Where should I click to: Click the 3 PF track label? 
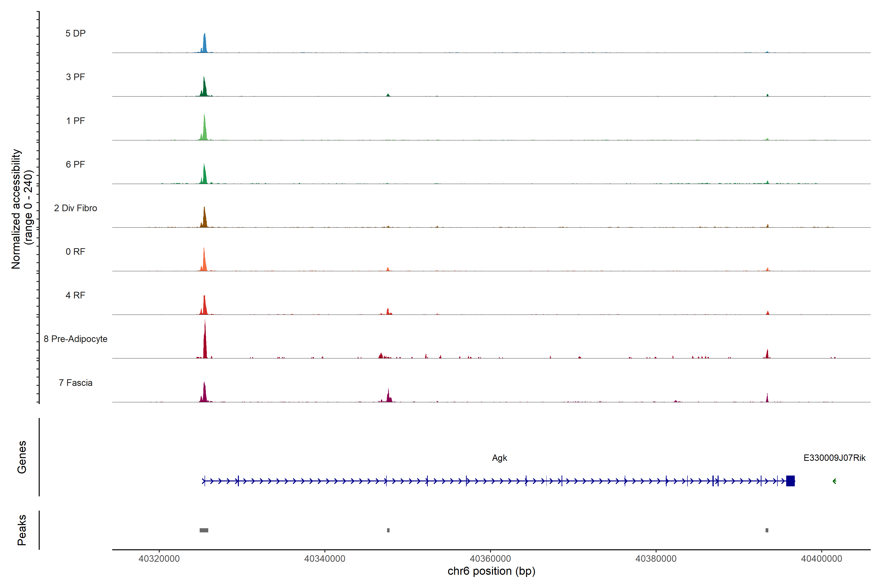click(x=75, y=77)
